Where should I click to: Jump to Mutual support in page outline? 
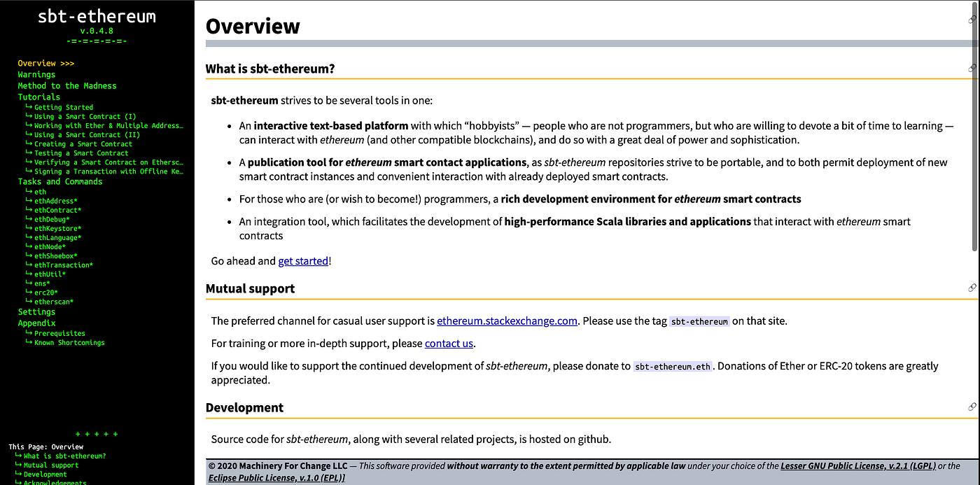tap(51, 465)
